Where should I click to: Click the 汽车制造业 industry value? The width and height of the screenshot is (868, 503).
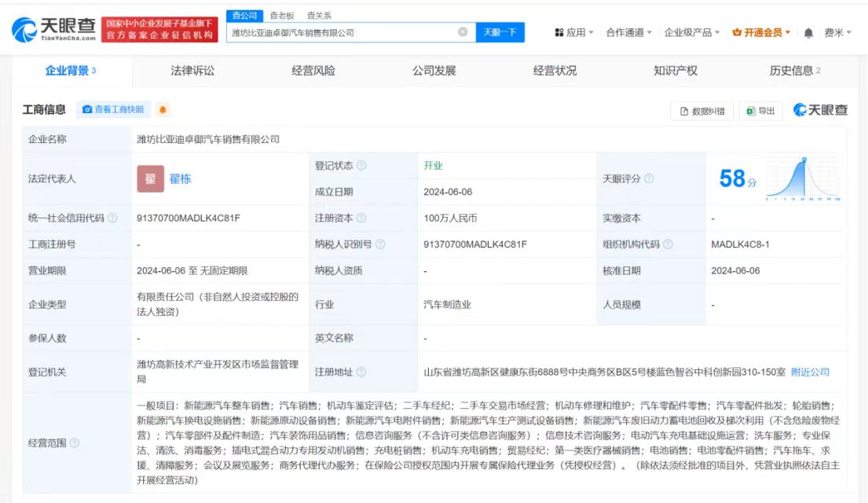(447, 304)
